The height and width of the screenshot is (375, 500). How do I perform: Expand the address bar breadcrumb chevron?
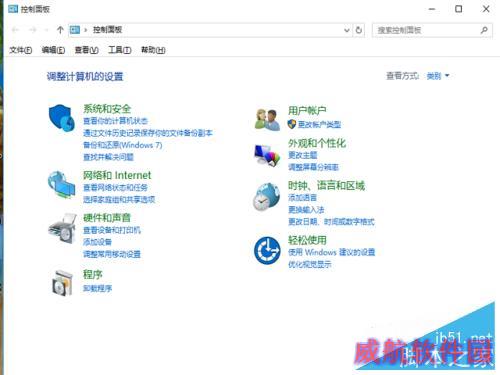click(86, 30)
